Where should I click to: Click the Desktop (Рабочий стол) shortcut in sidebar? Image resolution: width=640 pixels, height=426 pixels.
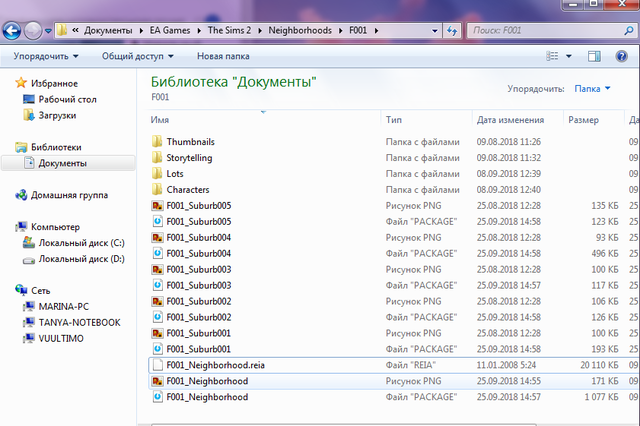point(68,100)
